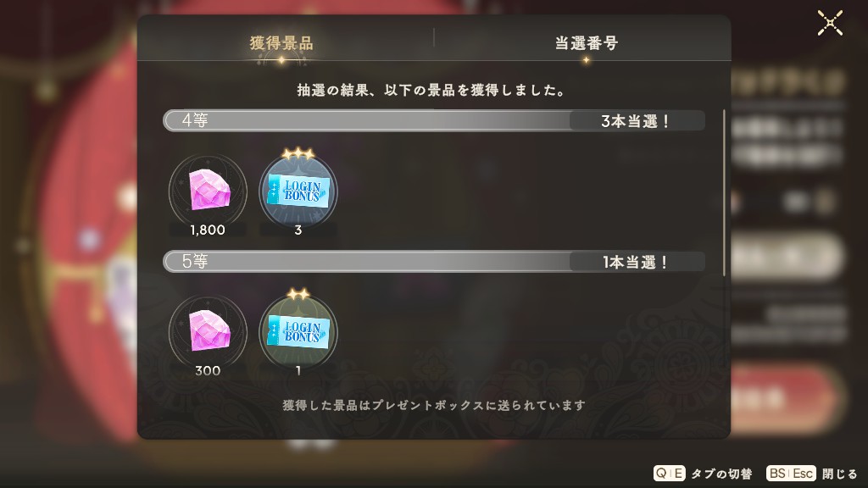Click the BS Esc 閉じる hint
This screenshot has height=488, width=868.
click(x=811, y=474)
